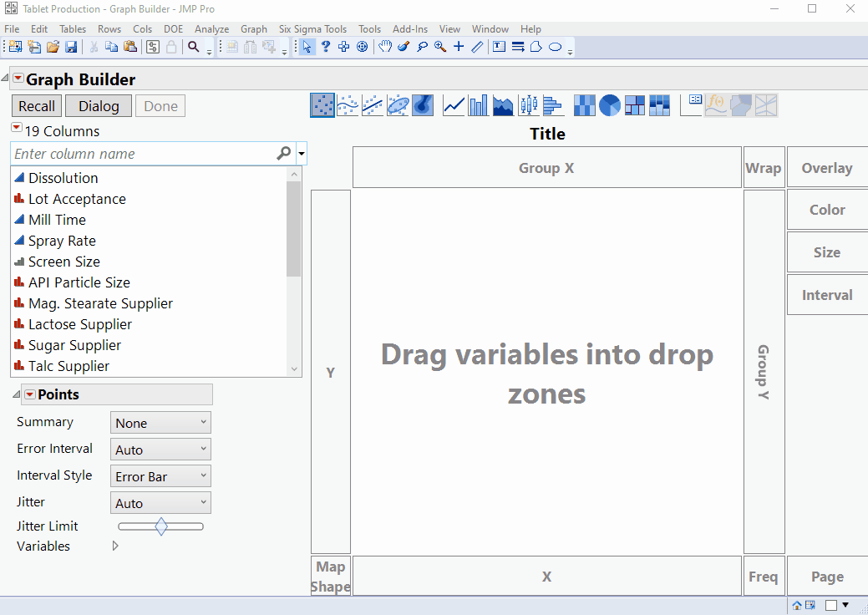Open the Analyze menu

[211, 28]
